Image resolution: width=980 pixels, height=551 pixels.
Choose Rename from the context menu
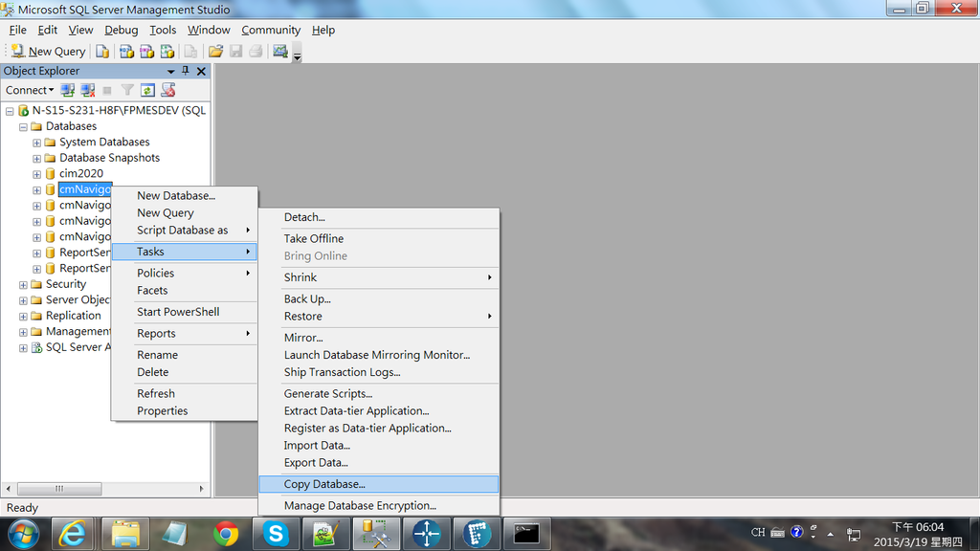[185, 355]
